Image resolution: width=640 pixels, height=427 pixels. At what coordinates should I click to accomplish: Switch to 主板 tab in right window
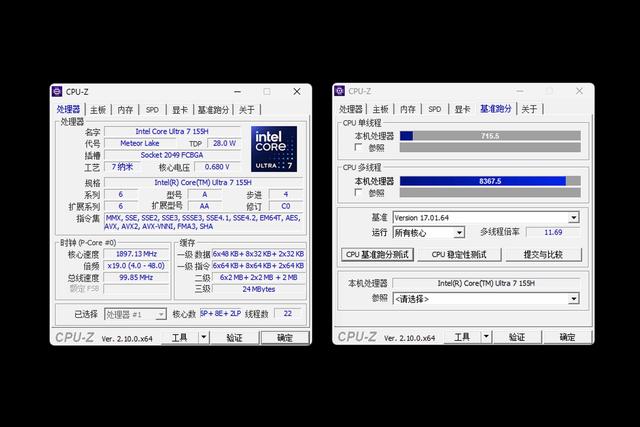tap(380, 109)
